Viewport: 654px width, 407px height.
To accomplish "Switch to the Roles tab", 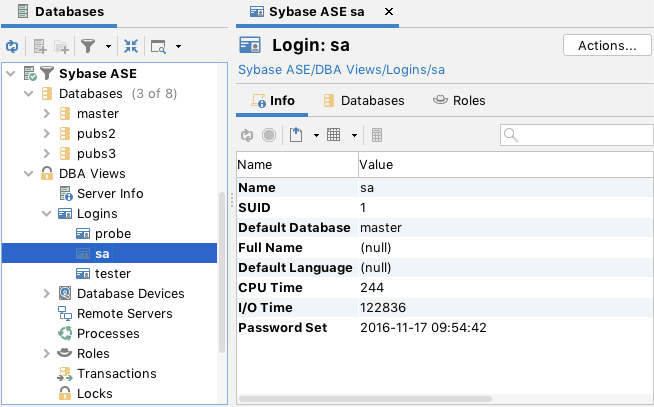I will (x=458, y=100).
